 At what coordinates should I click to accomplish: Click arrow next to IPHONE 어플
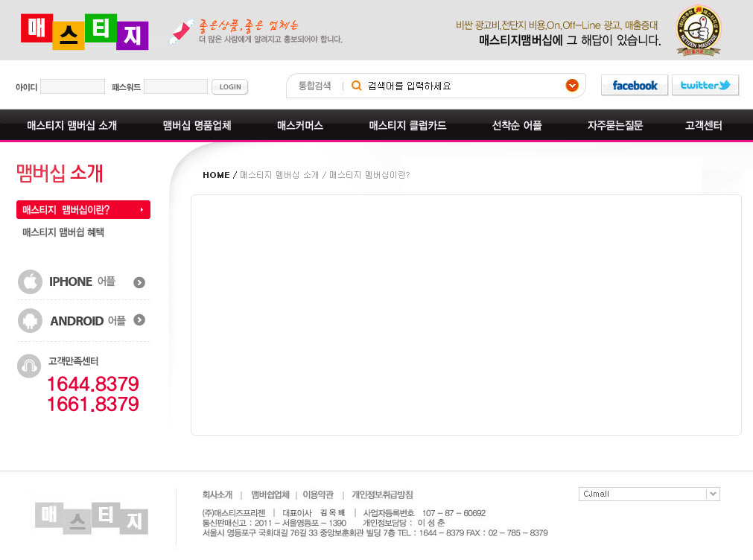click(x=139, y=282)
